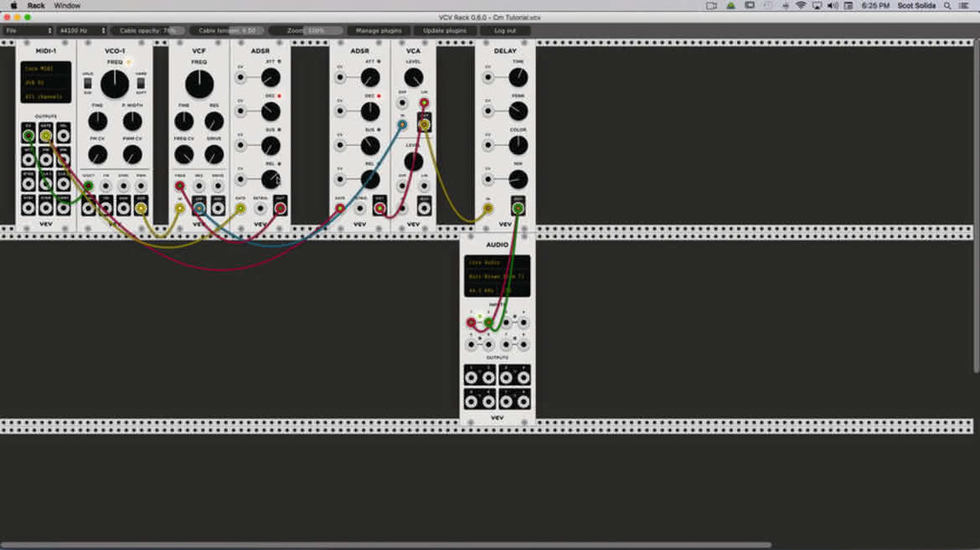
Task: Click RETRIG jack of ADSR beside VCF
Action: [260, 208]
